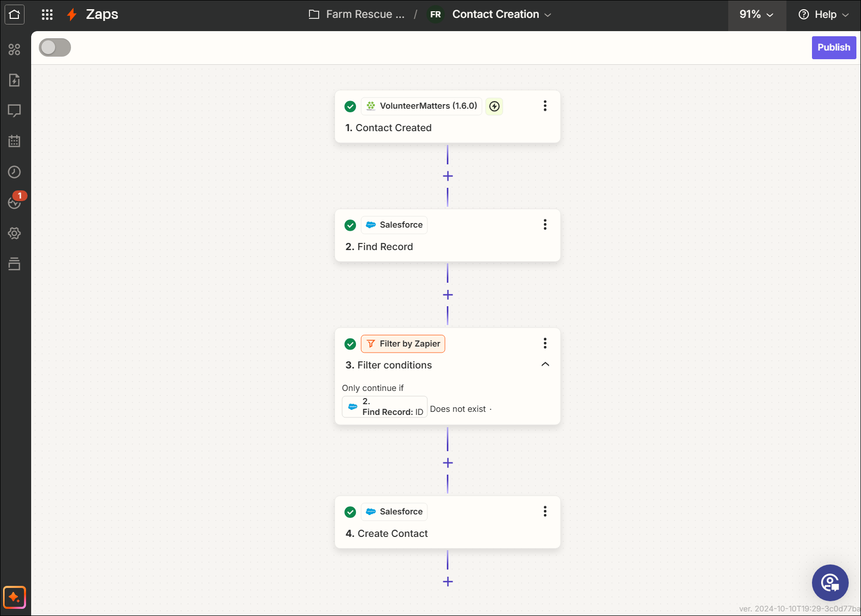Click the 3. Filter conditions title

pos(389,365)
